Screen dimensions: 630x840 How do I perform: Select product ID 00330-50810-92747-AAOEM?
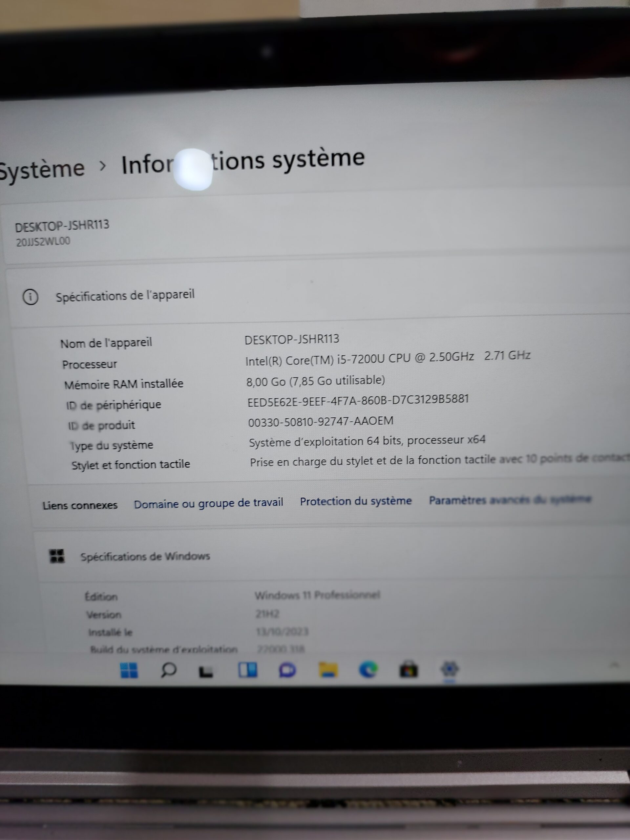(321, 422)
